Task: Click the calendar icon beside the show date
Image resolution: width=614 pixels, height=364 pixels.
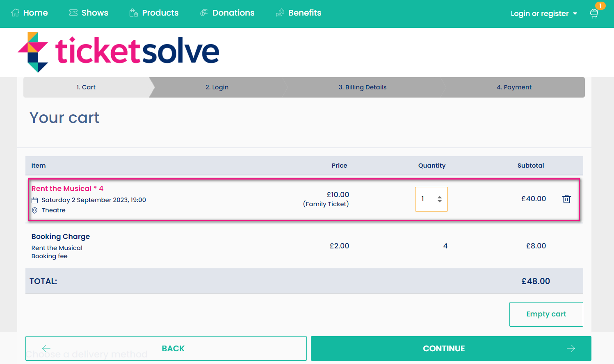Action: (x=34, y=200)
